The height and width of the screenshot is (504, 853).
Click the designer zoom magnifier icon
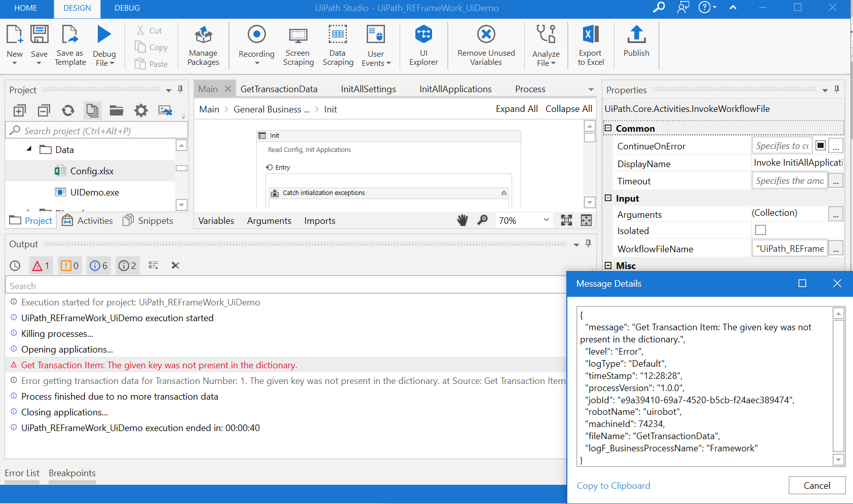[x=483, y=220]
